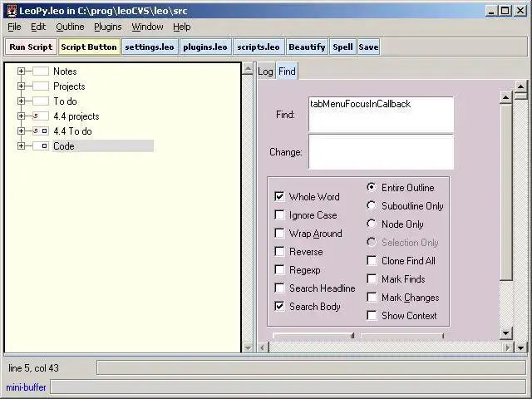This screenshot has width=532, height=399.
Task: Open the Help menu
Action: pos(181,27)
